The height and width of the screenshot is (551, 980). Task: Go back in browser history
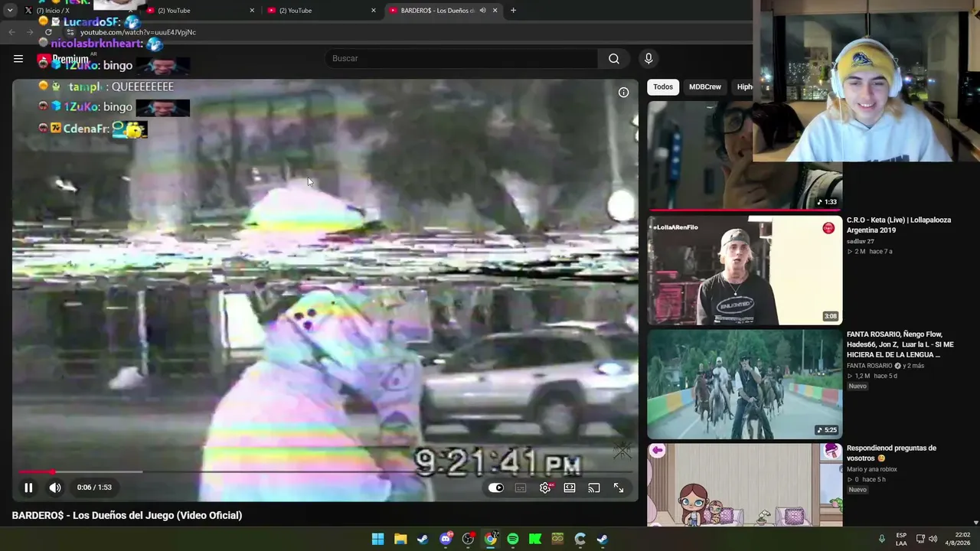tap(11, 32)
